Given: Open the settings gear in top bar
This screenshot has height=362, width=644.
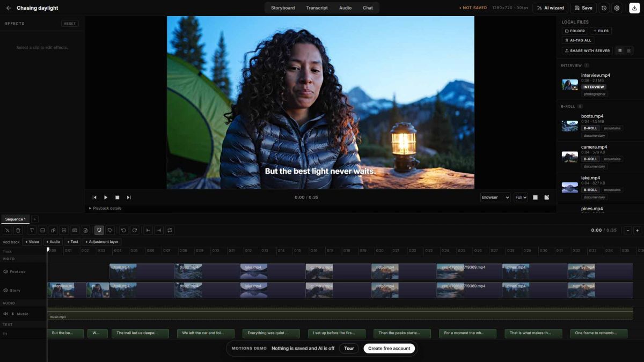Looking at the screenshot, I should click(x=617, y=8).
